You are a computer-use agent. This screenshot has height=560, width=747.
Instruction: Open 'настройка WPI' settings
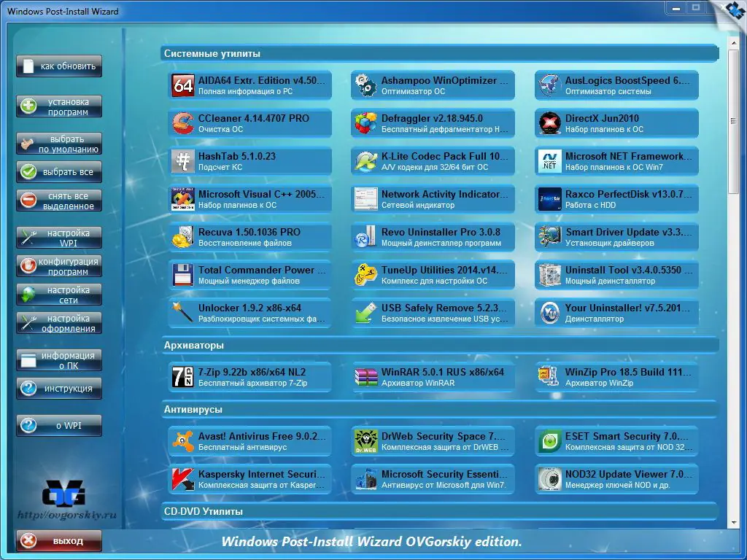pos(59,238)
